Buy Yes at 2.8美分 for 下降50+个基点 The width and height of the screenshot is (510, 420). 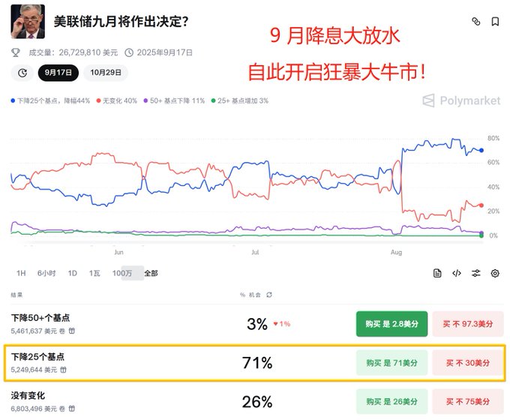pos(391,324)
